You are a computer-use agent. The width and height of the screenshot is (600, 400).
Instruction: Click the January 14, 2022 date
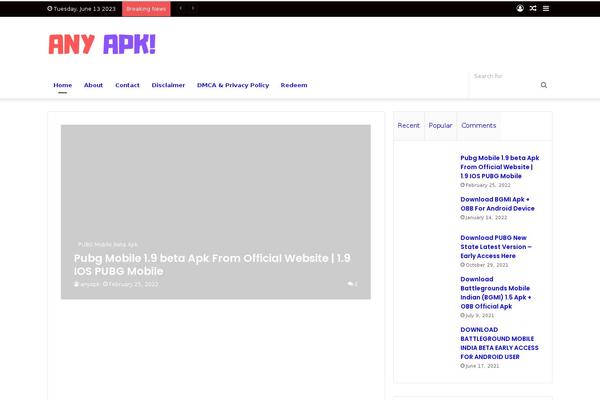pyautogui.click(x=484, y=217)
